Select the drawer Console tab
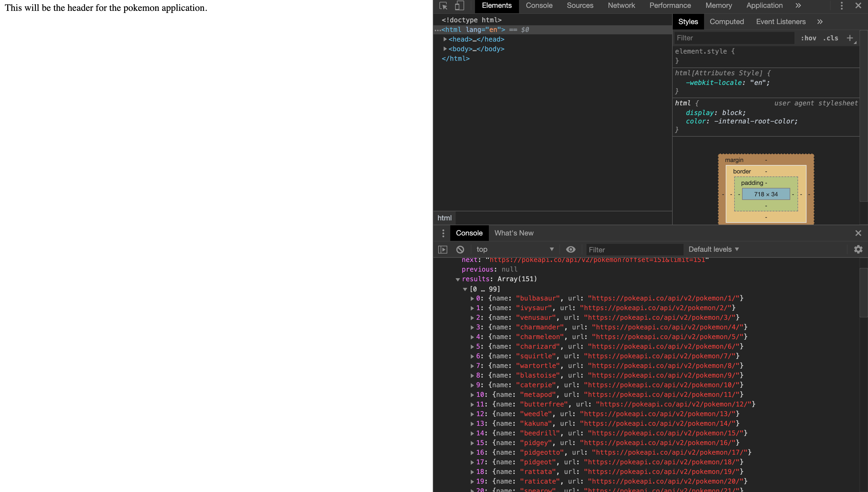Image resolution: width=868 pixels, height=492 pixels. point(469,233)
